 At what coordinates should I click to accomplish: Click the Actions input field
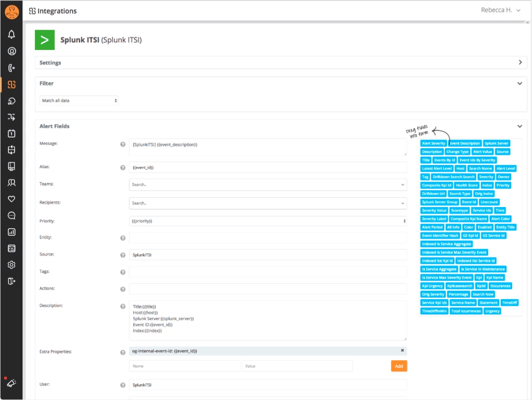click(x=268, y=289)
